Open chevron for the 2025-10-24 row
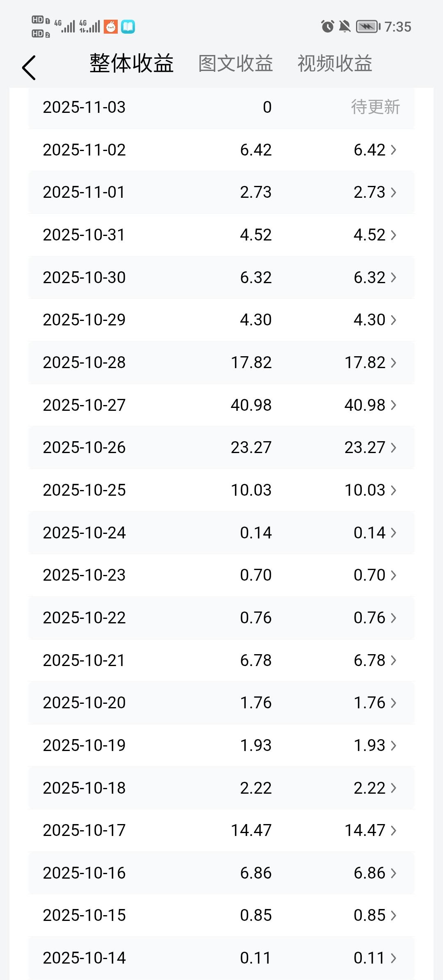Image resolution: width=443 pixels, height=980 pixels. 393,533
